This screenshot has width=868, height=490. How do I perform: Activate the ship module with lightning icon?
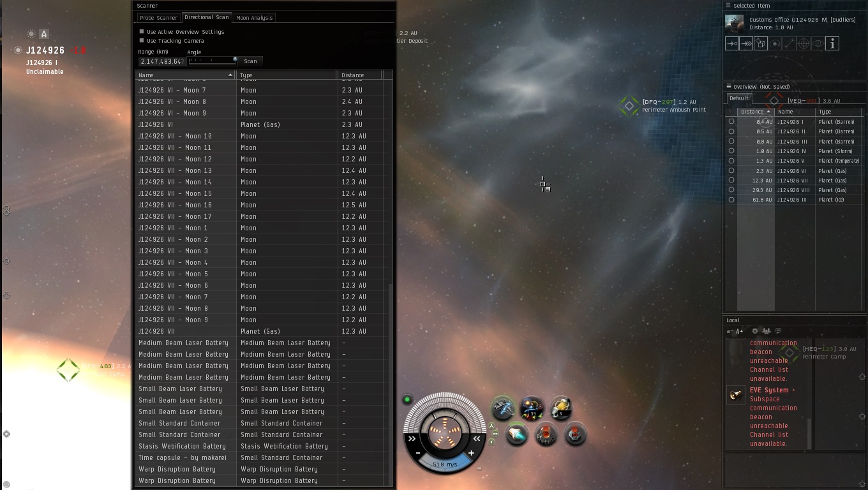coord(503,408)
